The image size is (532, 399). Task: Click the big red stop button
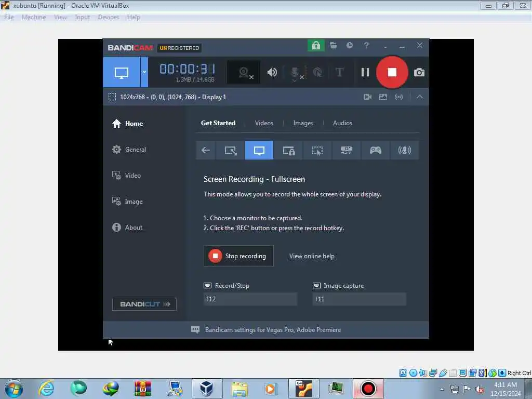pos(392,72)
